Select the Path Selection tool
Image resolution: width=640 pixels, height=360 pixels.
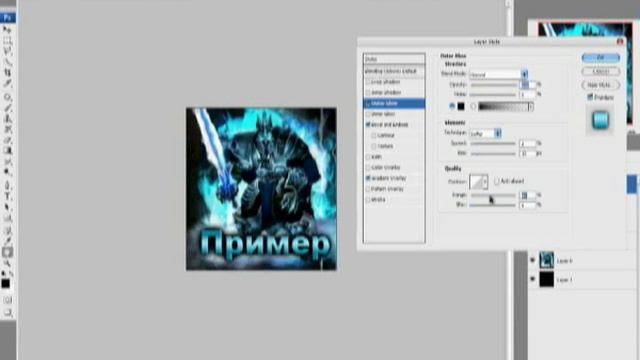coord(7,207)
